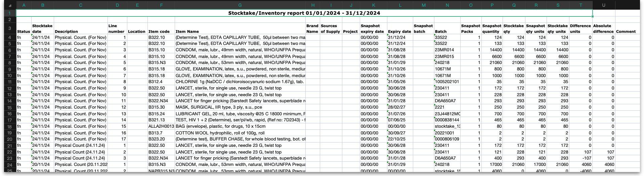Select row 18 header
Screen dimensions: 644x176
point(10,127)
